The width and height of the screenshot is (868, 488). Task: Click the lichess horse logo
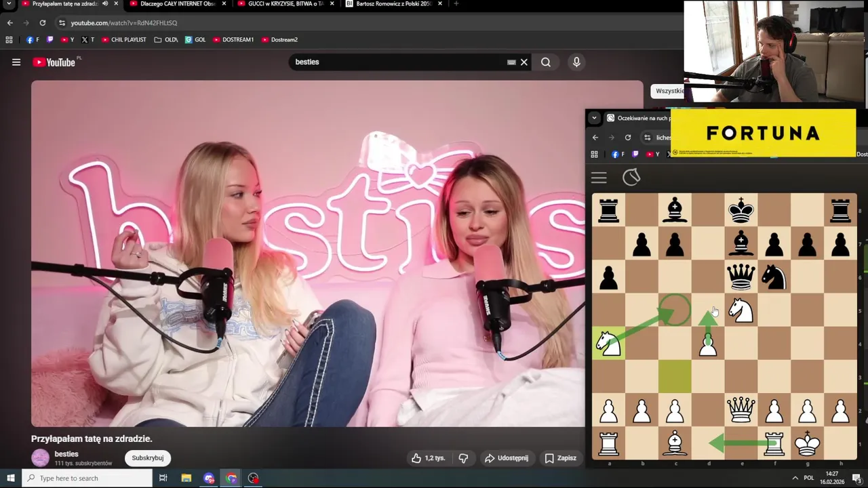point(631,178)
